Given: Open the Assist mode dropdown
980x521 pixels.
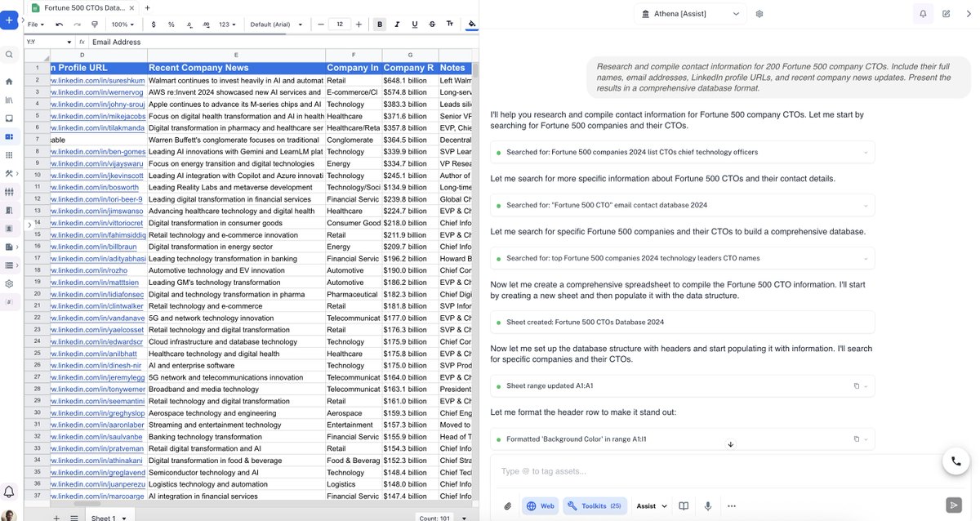Looking at the screenshot, I should pos(652,506).
